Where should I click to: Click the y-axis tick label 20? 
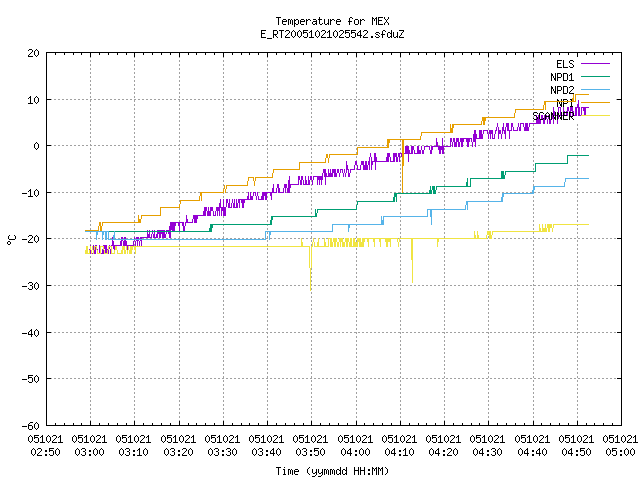pos(33,53)
